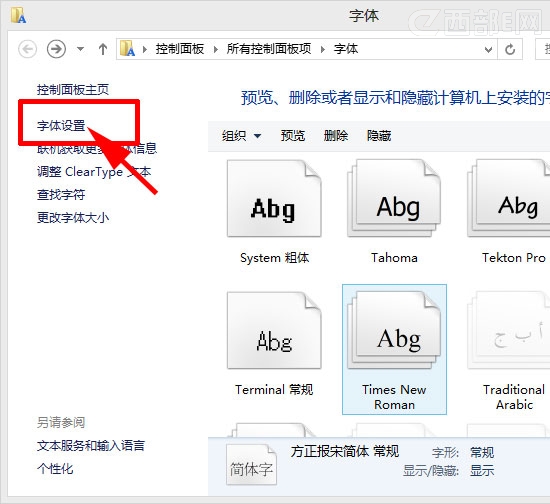Open the 字体设置 link

[x=61, y=125]
